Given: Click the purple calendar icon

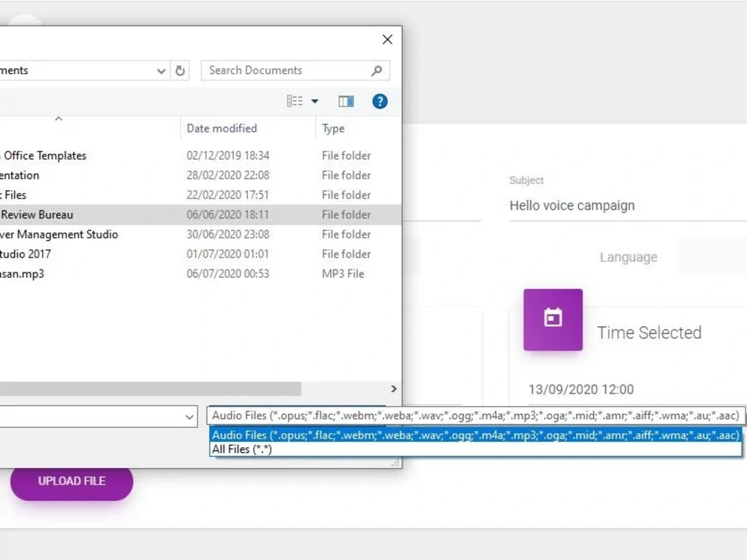Looking at the screenshot, I should (x=553, y=320).
